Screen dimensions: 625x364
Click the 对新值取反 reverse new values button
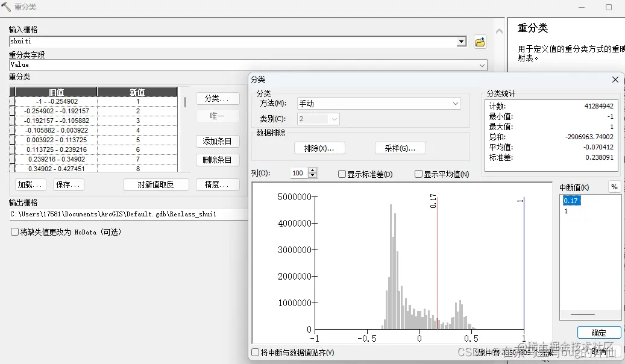[x=156, y=184]
